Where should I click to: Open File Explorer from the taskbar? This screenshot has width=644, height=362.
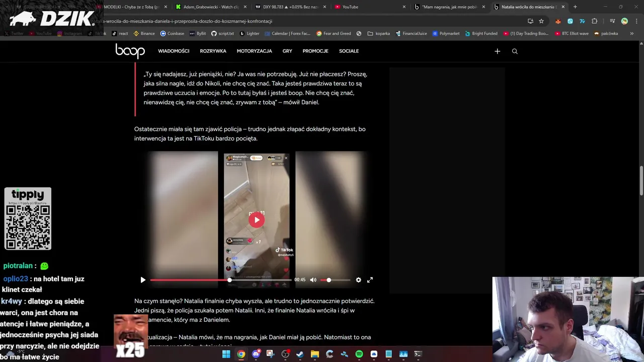click(315, 354)
